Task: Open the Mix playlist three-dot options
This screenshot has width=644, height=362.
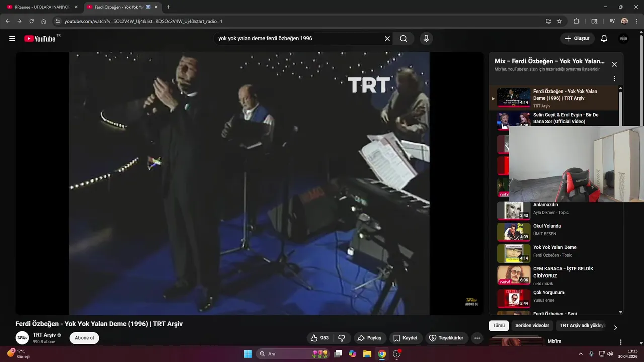Action: coord(614,79)
